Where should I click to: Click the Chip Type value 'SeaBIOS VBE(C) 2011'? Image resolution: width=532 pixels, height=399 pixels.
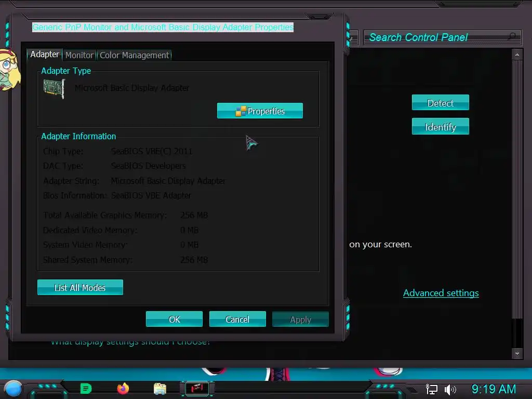pos(152,151)
